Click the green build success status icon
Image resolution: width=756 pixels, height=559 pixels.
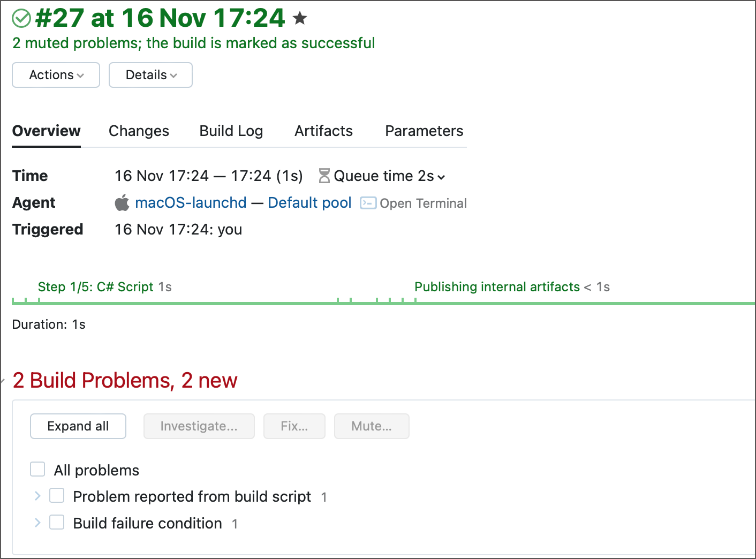[21, 18]
